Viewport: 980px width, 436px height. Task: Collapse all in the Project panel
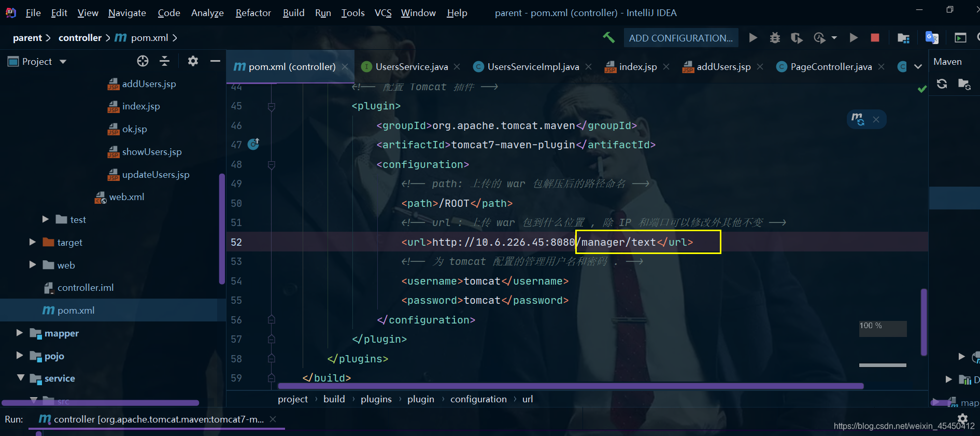[164, 61]
